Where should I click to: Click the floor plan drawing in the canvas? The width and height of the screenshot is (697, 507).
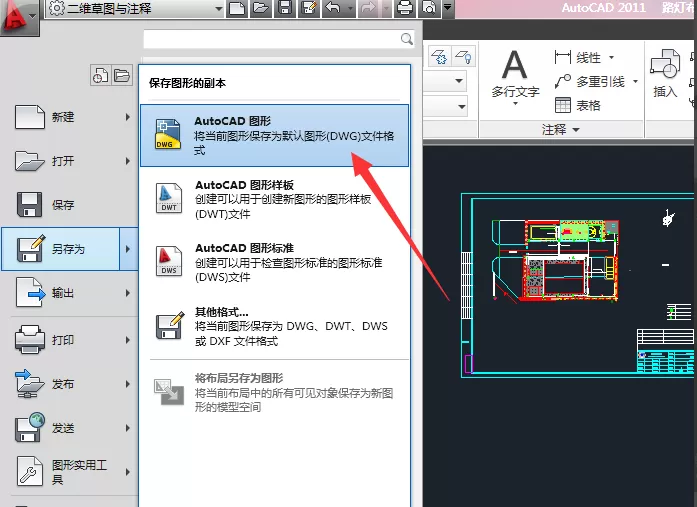(555, 260)
